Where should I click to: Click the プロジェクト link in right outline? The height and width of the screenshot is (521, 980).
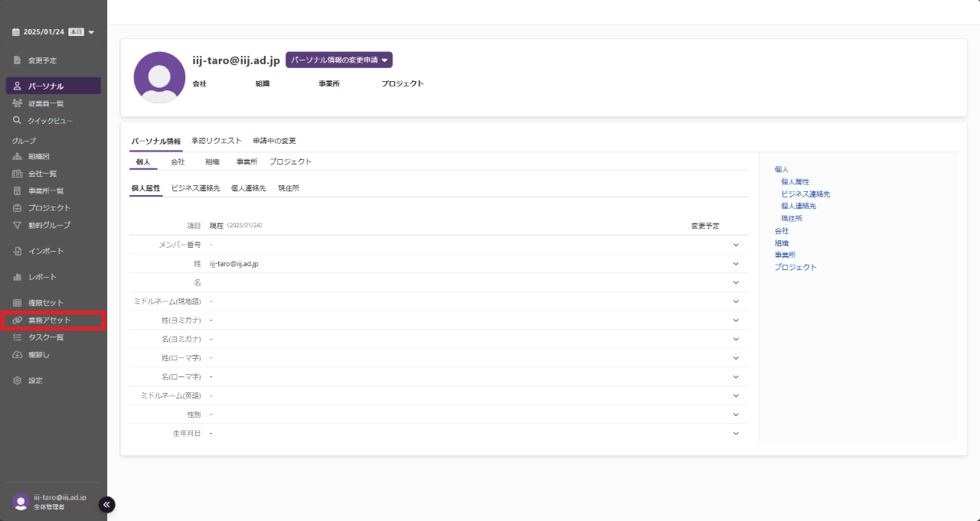click(795, 267)
